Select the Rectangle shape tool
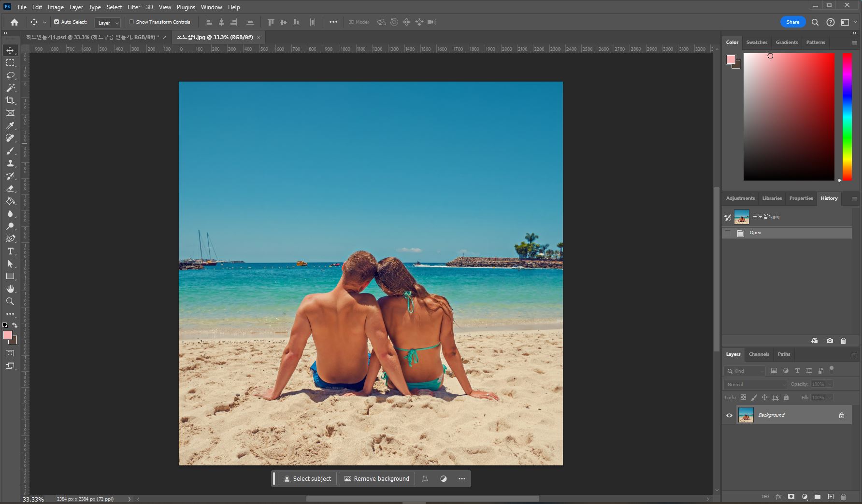The image size is (862, 504). [10, 276]
